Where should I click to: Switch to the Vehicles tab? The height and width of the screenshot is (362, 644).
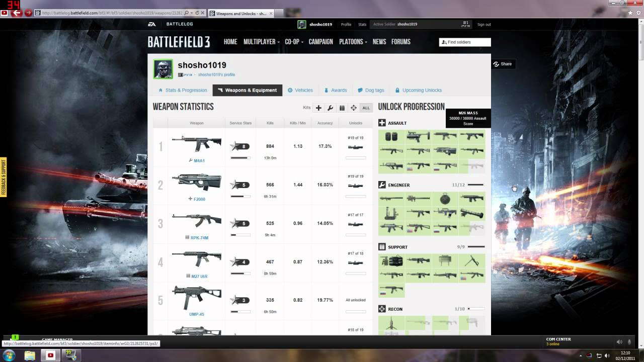(300, 90)
